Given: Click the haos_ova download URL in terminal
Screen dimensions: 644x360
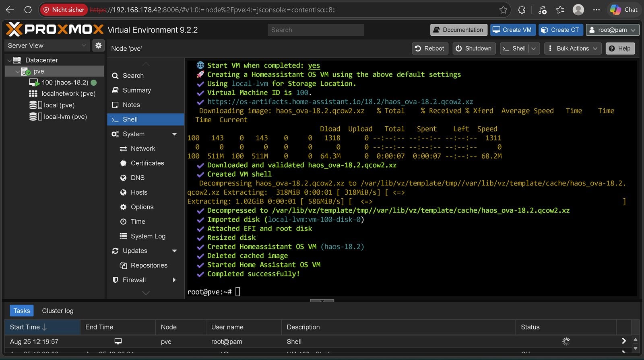Looking at the screenshot, I should [x=340, y=102].
